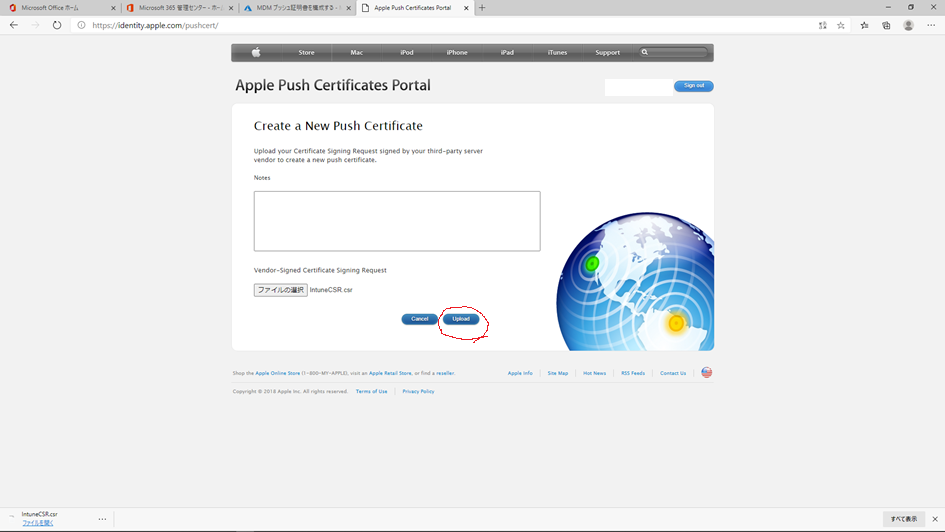Click the file selection button
This screenshot has width=945, height=532.
(x=280, y=290)
